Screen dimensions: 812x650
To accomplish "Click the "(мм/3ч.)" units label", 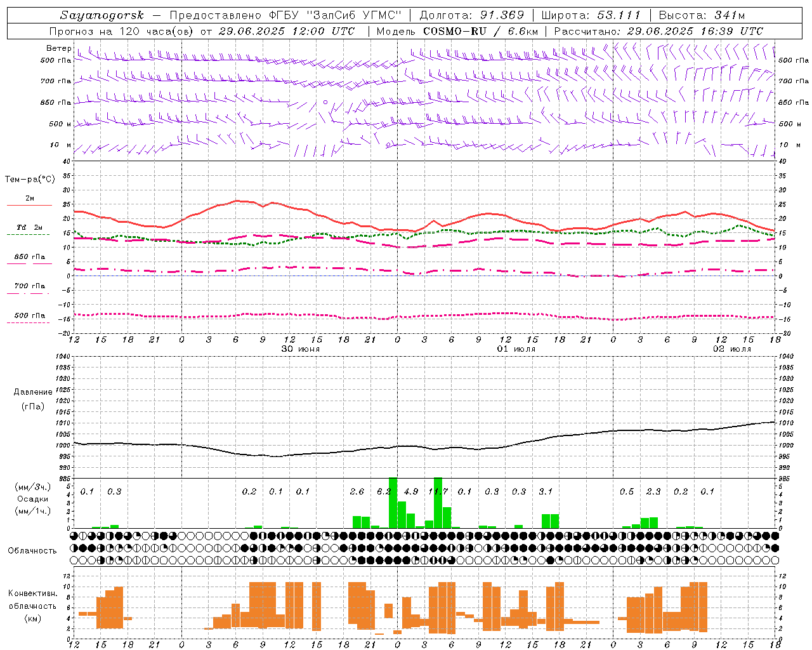I will tap(33, 487).
